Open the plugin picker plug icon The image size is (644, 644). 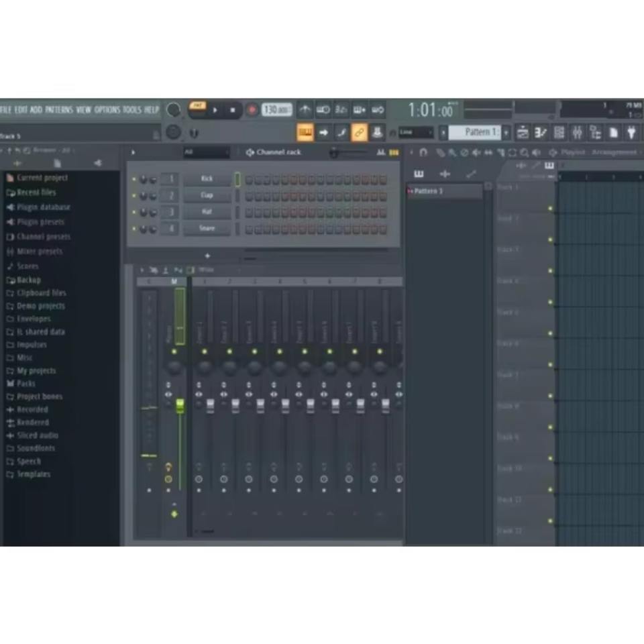pos(631,133)
